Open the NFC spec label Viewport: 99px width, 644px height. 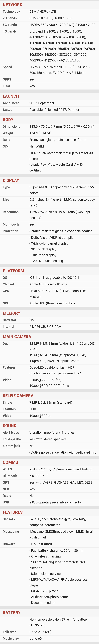click(6, 489)
